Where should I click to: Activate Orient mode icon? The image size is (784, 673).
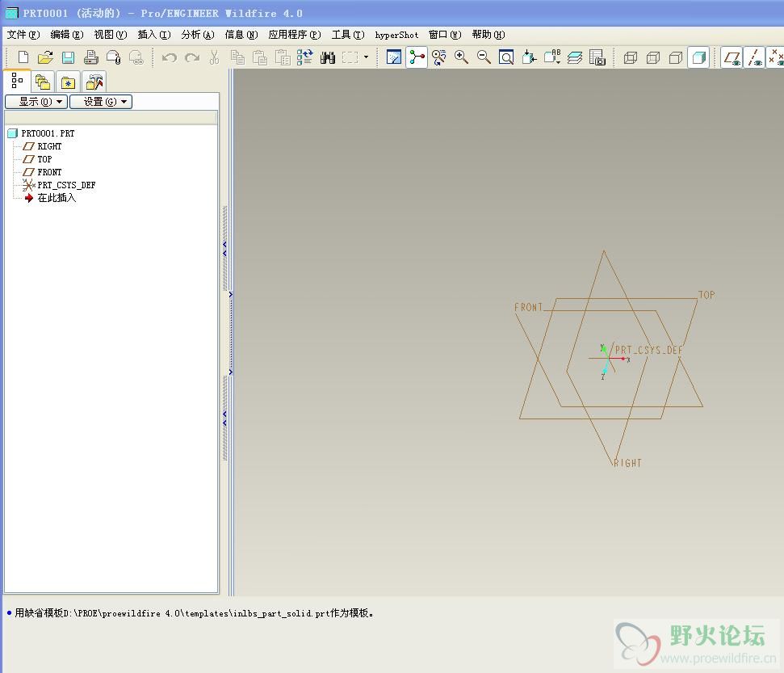point(439,57)
